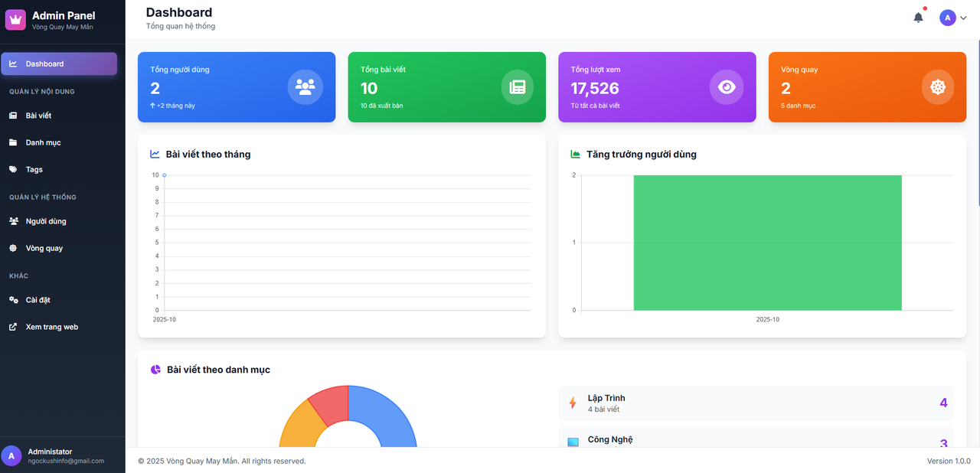Click the Công Nghệ category name
This screenshot has width=980, height=473.
coord(610,439)
